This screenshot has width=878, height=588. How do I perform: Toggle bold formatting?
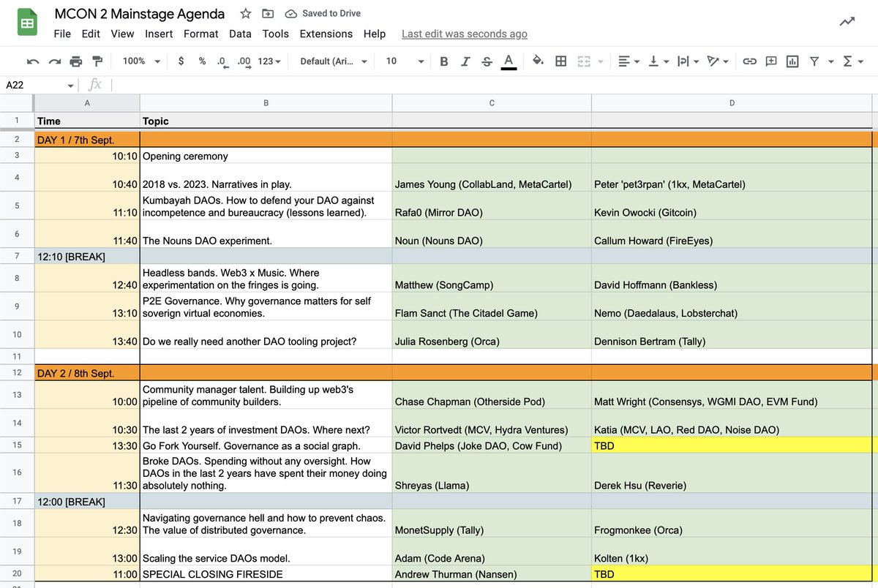click(444, 61)
